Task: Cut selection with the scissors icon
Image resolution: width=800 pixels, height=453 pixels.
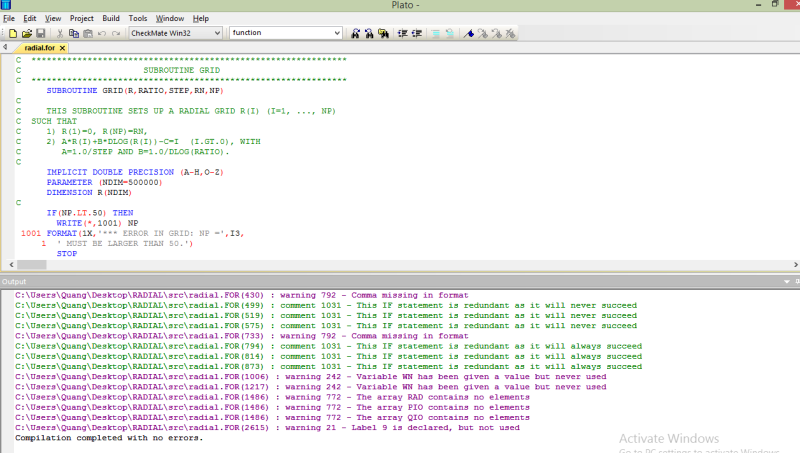Action: tap(60, 34)
